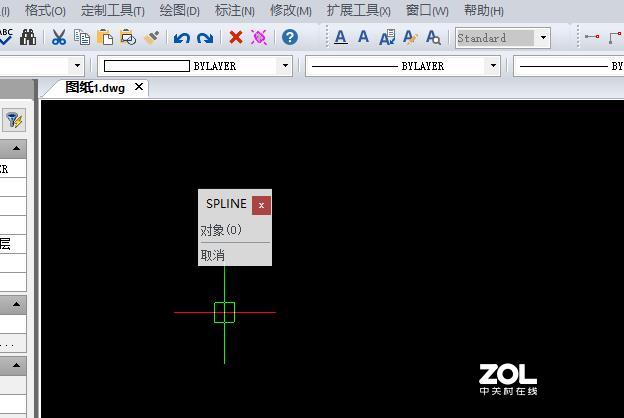Collapse the lower properties panel section

(16, 365)
